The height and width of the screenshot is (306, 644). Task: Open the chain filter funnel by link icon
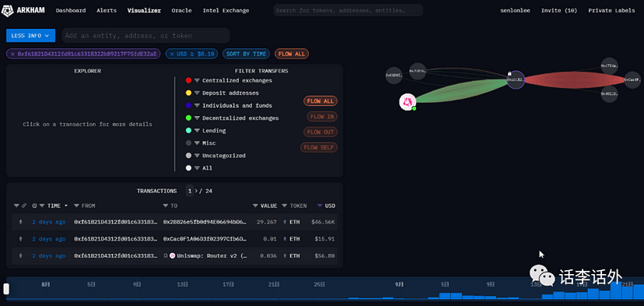[16, 206]
